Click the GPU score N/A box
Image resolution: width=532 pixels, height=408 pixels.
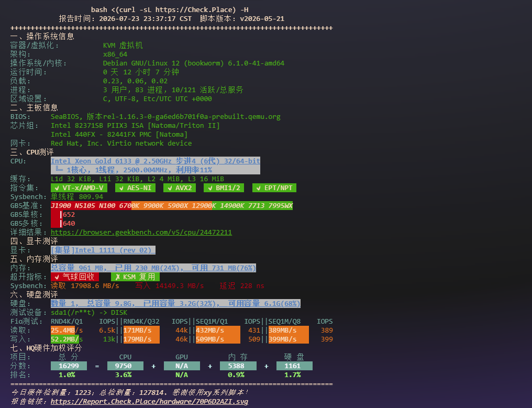182,366
